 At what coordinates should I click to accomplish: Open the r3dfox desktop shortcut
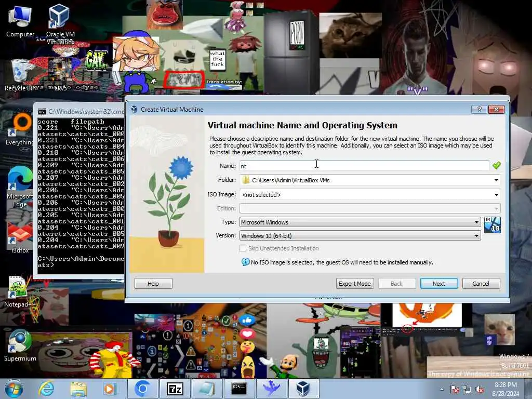tap(20, 237)
